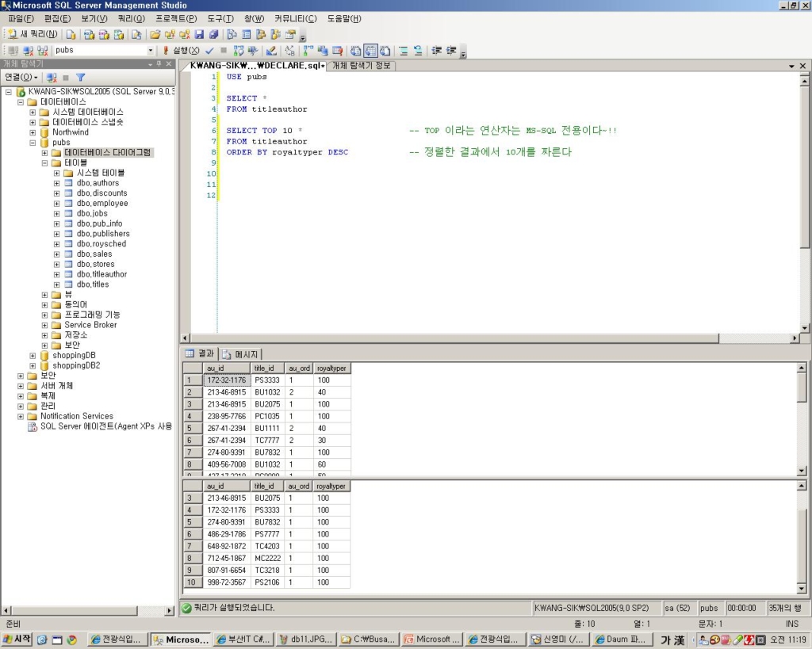Open the 편집(E) menu
This screenshot has width=812, height=649.
point(57,19)
